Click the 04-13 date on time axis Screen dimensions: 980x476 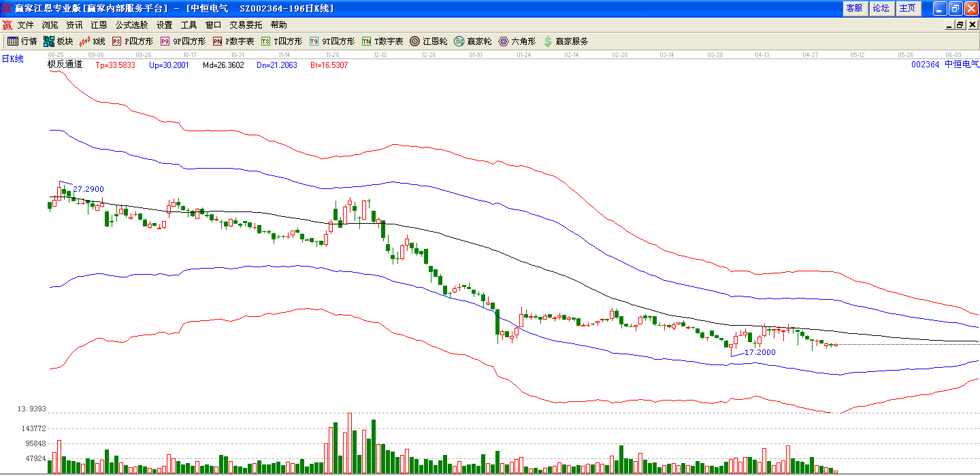click(762, 54)
